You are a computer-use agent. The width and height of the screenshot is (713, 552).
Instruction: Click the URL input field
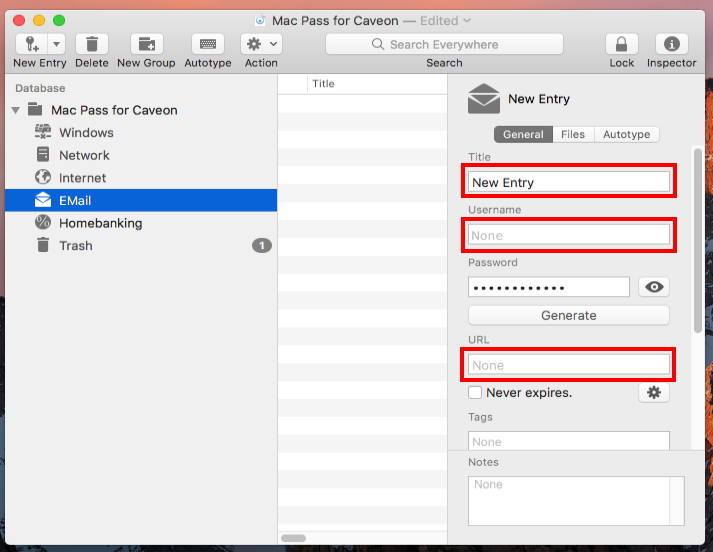pos(569,365)
